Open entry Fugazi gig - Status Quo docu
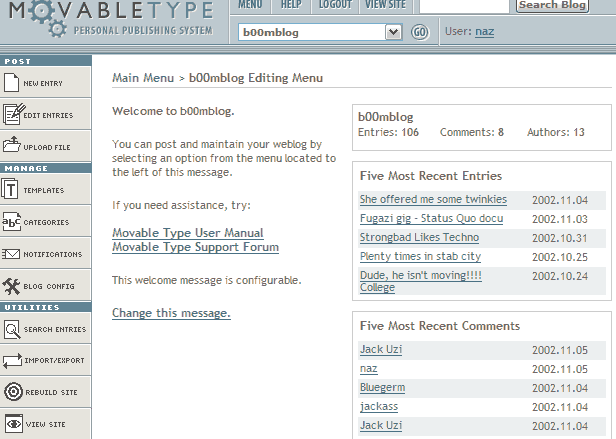 (x=431, y=218)
